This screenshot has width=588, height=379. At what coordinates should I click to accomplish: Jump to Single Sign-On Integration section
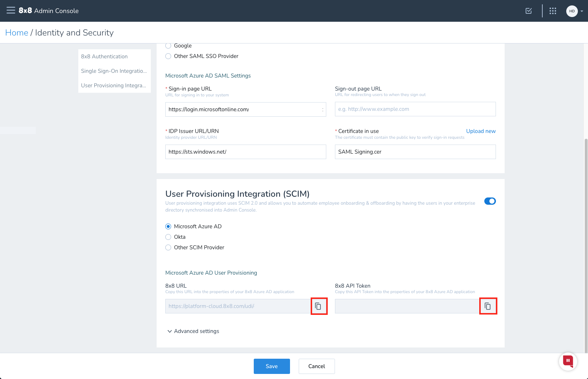tap(114, 71)
